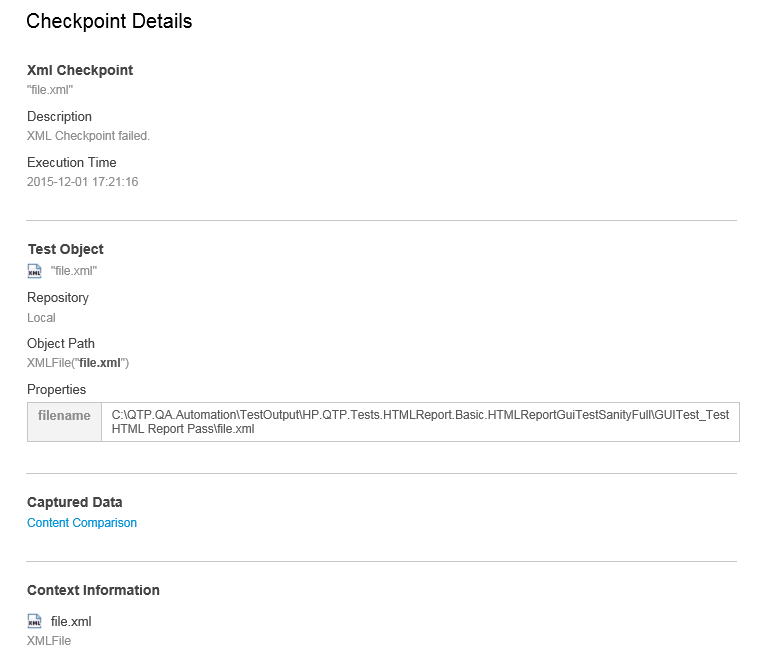Viewport: 757px width, 664px height.
Task: Select the XMLFile("file.xml") object path text
Action: coord(78,363)
